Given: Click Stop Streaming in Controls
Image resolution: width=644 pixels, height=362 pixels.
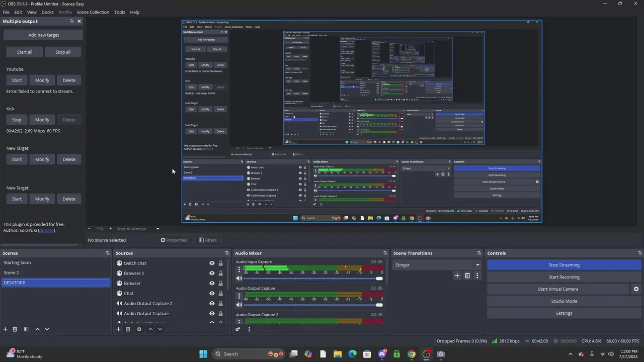Looking at the screenshot, I should coord(564,265).
